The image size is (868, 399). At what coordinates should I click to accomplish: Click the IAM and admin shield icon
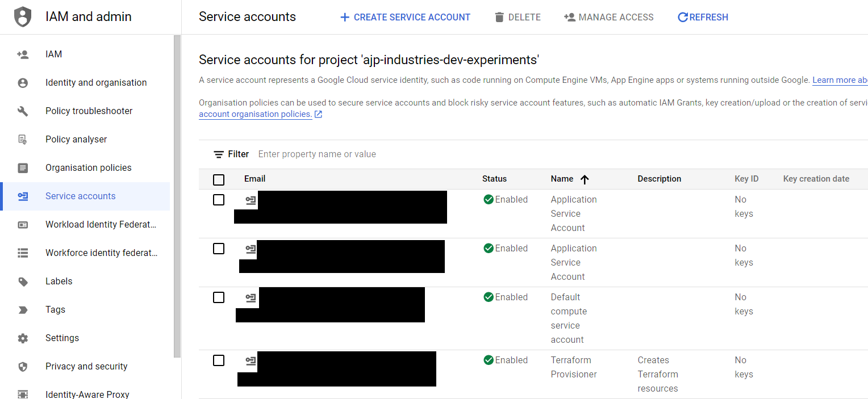[x=23, y=17]
